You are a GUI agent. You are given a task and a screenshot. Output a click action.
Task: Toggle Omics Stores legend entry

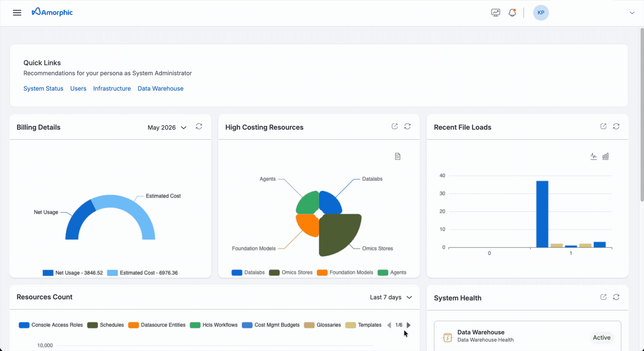click(x=291, y=272)
